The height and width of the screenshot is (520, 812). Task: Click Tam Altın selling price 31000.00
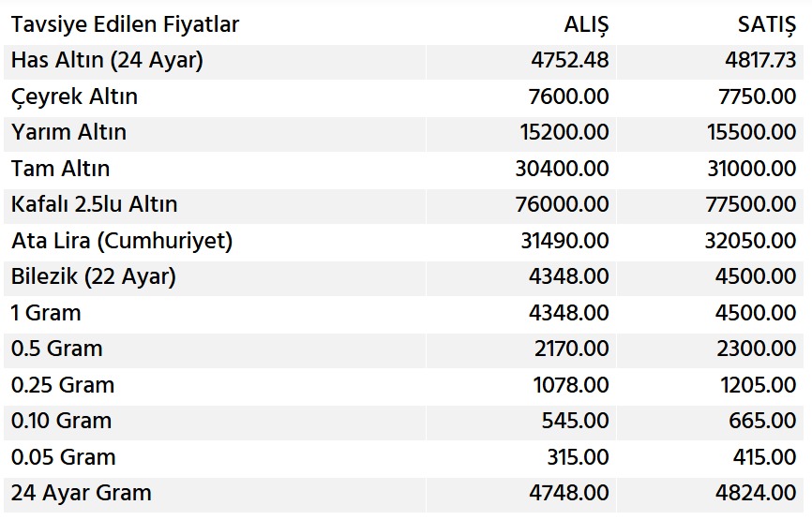[751, 168]
